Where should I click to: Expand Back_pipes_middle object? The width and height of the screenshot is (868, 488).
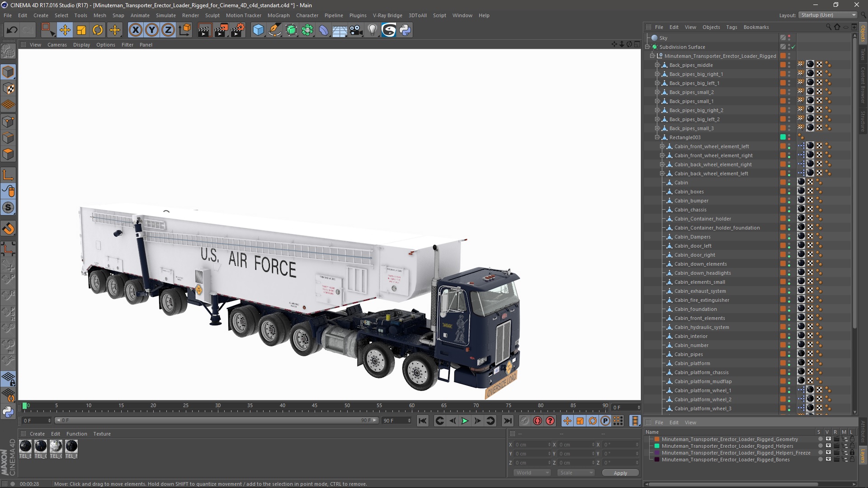[x=657, y=65]
